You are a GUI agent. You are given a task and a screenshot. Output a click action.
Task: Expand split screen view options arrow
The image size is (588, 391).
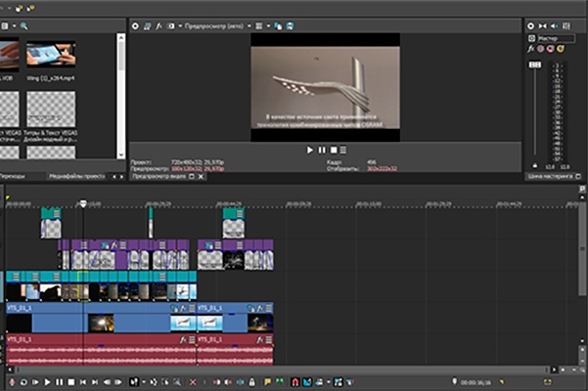tap(180, 25)
